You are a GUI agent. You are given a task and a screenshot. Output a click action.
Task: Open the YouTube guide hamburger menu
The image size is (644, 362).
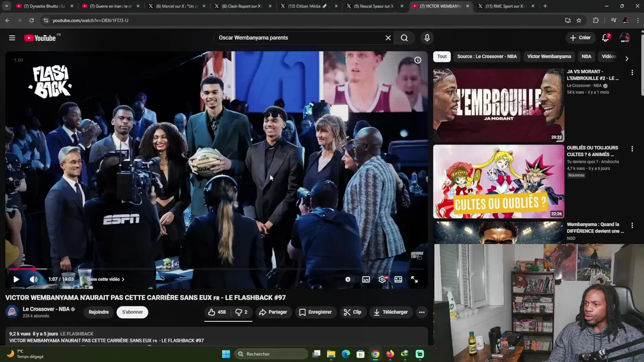coord(12,38)
